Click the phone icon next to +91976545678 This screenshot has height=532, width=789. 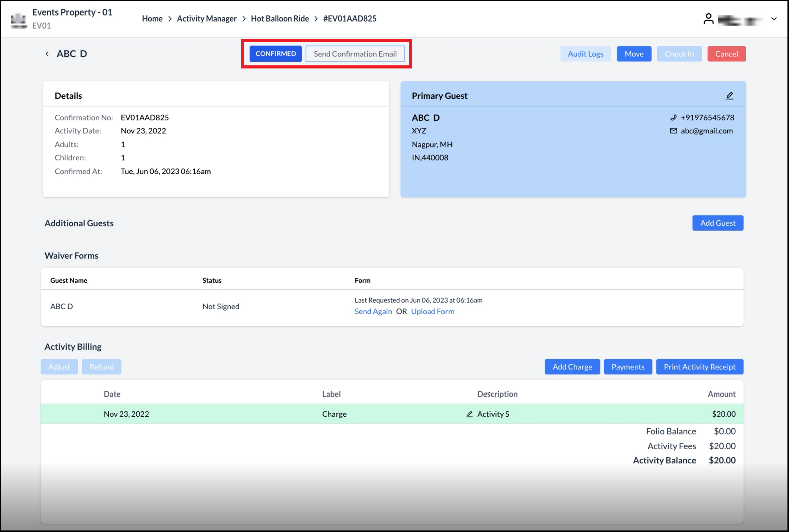pyautogui.click(x=673, y=118)
